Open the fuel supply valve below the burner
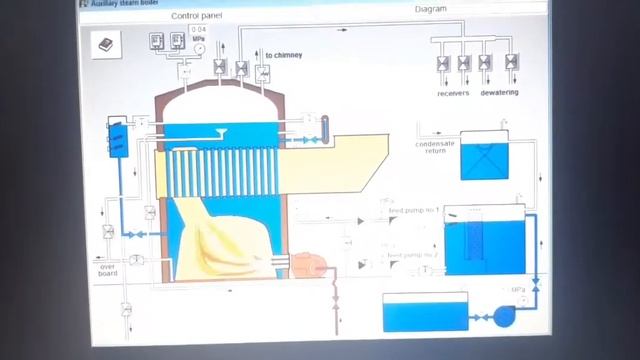Image resolution: width=640 pixels, height=360 pixels. (336, 302)
